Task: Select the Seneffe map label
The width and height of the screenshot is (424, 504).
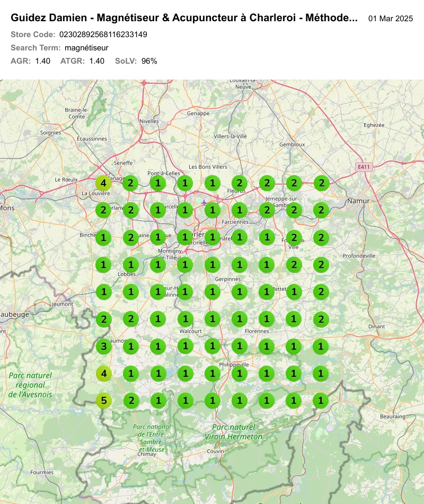Action: pos(123,163)
